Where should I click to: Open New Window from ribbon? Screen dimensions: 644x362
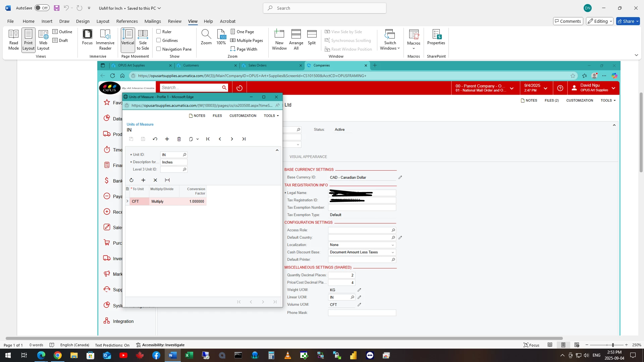(x=279, y=40)
